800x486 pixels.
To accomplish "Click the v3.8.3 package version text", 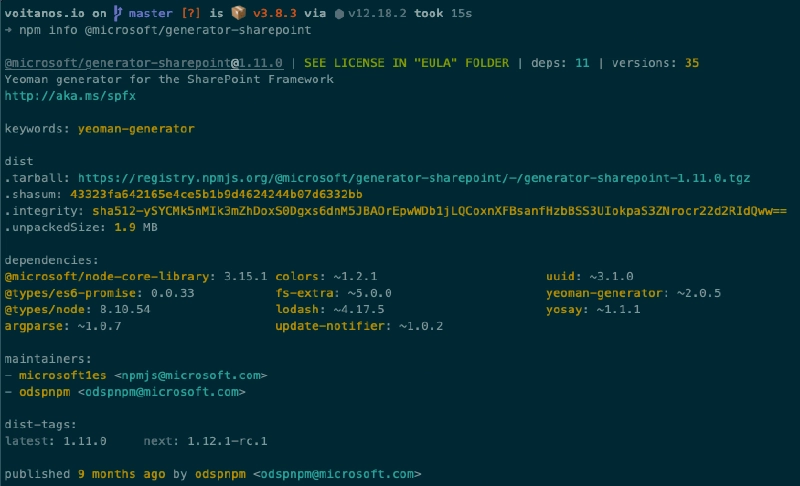I will tap(274, 13).
